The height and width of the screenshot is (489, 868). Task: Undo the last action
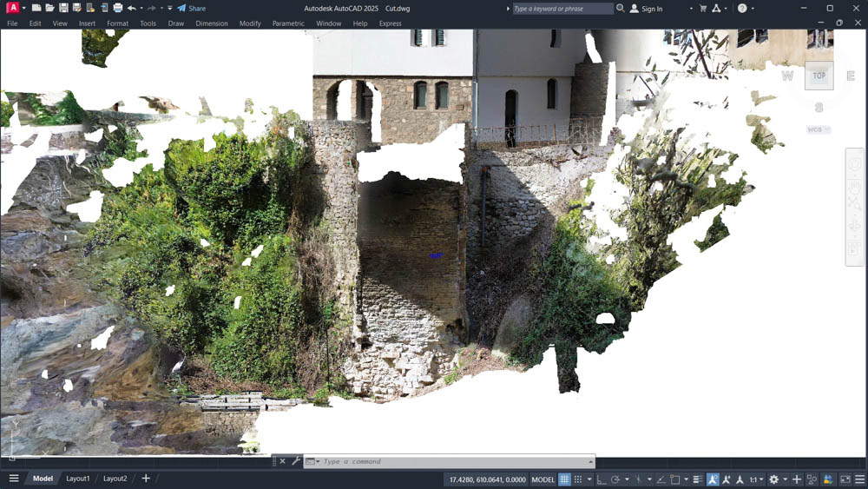coord(131,8)
